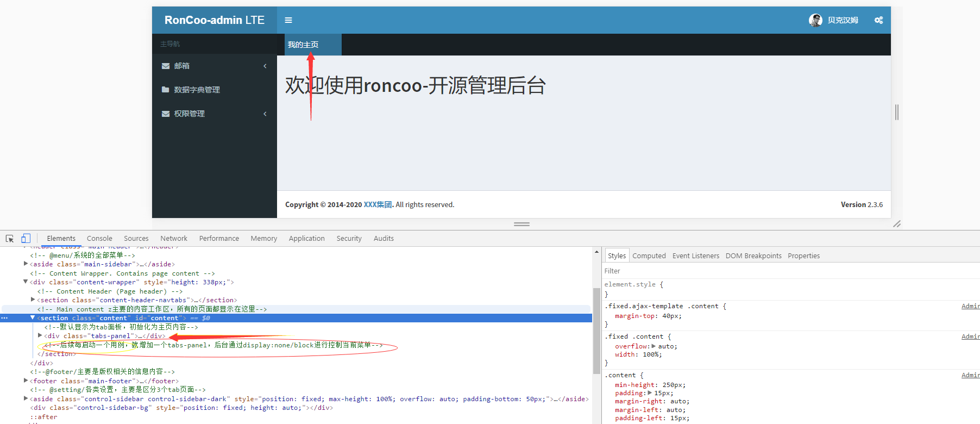Click the Elements panel vertical scrollbar thumb
980x424 pixels.
[x=596, y=331]
